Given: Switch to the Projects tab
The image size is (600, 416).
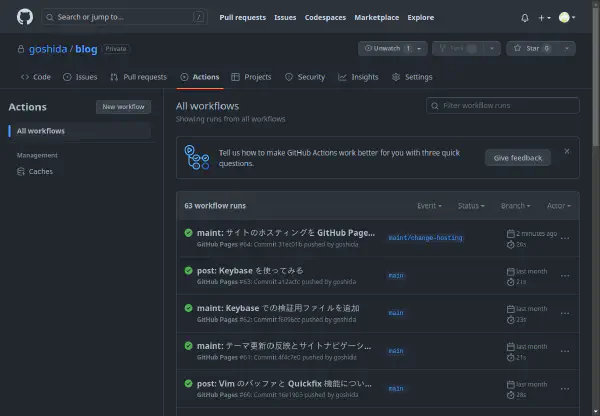Looking at the screenshot, I should [251, 77].
